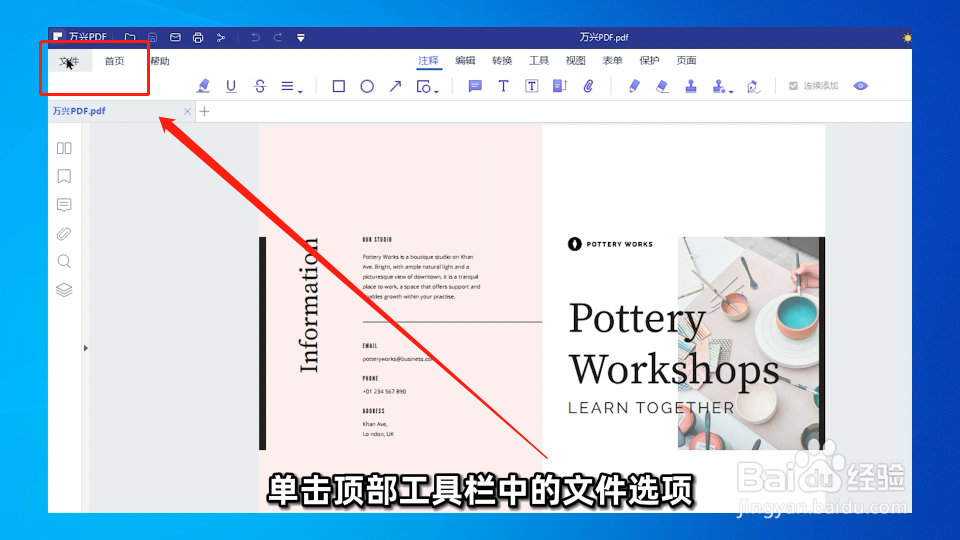Select the strikethrough tool

[260, 86]
